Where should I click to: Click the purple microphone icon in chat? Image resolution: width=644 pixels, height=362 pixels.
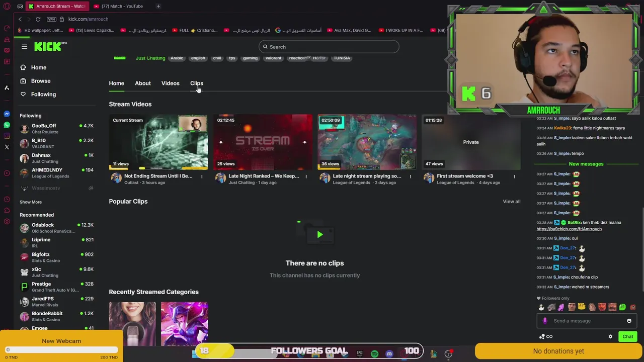[545, 321]
